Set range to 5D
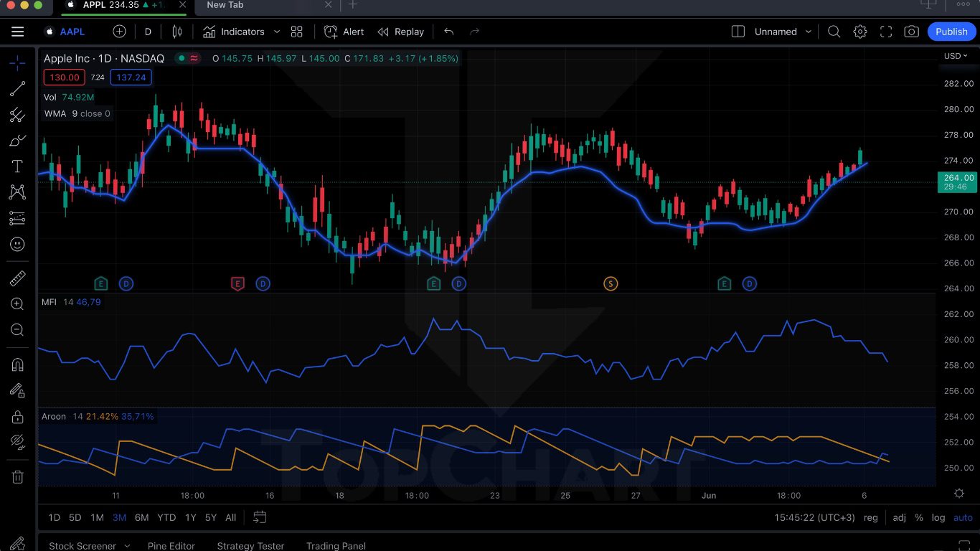Screen dimensions: 980x551 click(75, 517)
